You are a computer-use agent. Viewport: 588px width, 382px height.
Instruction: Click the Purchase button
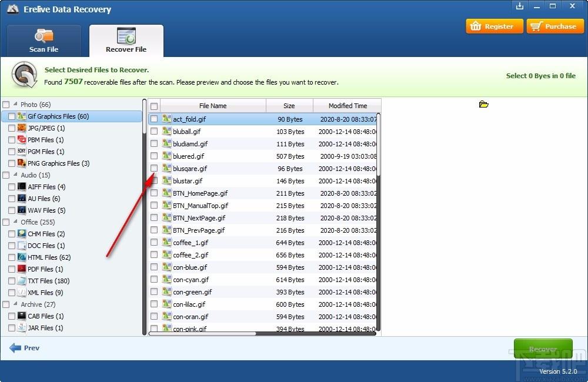pyautogui.click(x=556, y=26)
